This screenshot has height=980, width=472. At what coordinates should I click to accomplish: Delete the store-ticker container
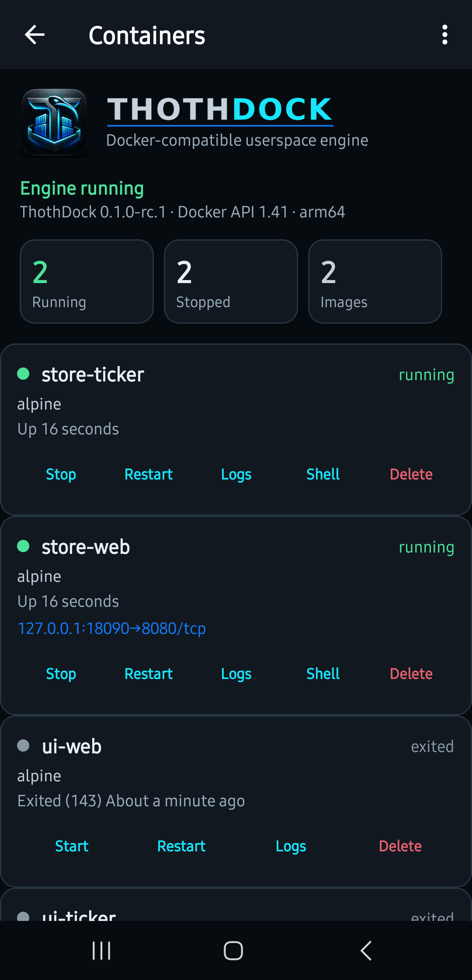click(411, 474)
